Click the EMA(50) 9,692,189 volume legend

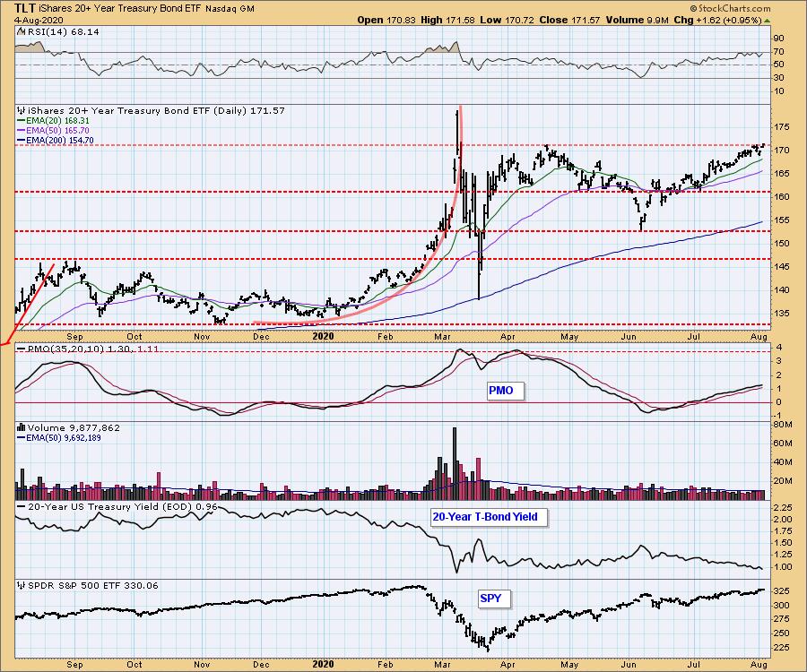64,438
